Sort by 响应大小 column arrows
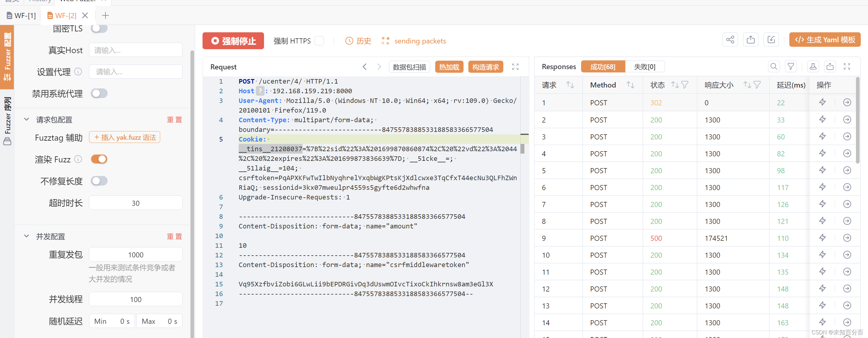 pyautogui.click(x=747, y=85)
